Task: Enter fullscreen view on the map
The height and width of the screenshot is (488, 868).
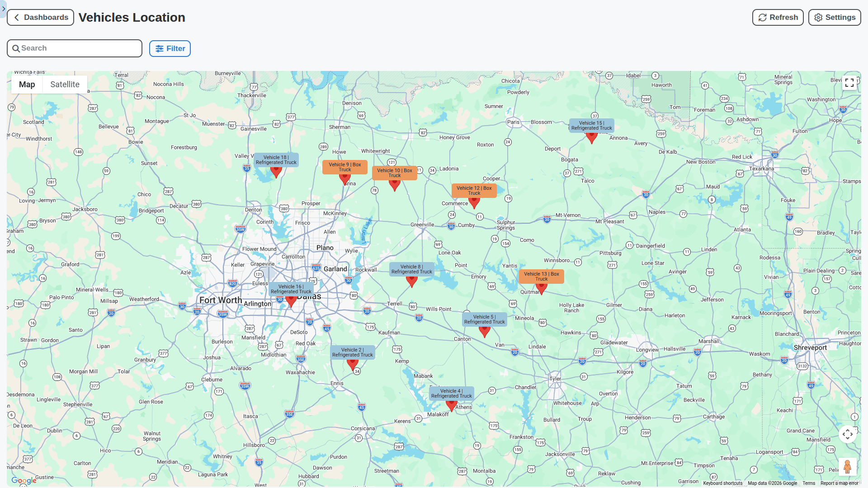Action: 849,83
